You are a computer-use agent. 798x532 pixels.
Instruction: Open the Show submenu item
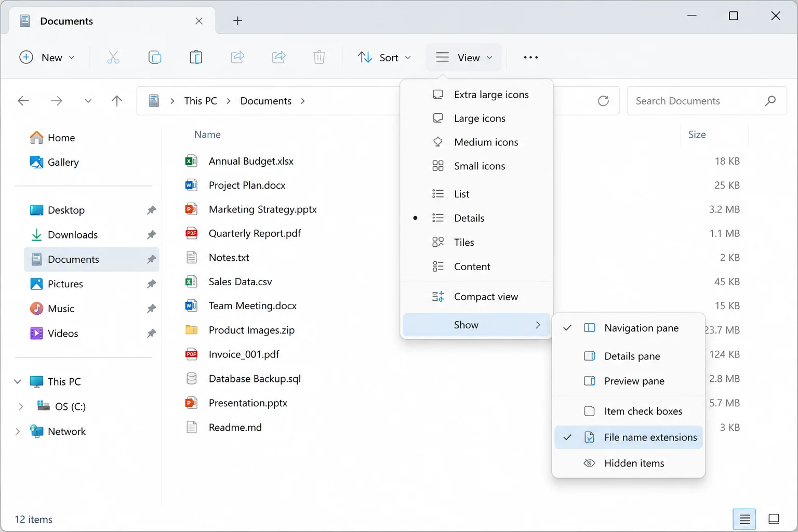pos(476,325)
